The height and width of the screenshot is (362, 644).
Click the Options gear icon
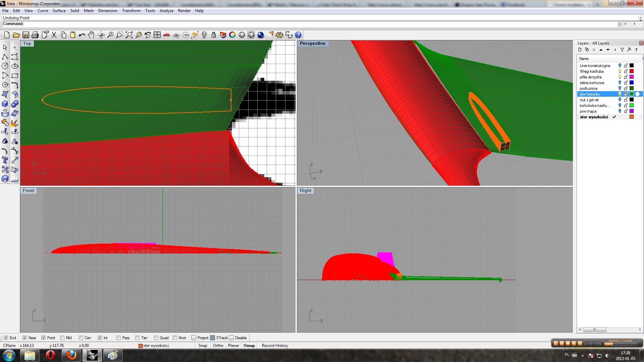coord(279,35)
